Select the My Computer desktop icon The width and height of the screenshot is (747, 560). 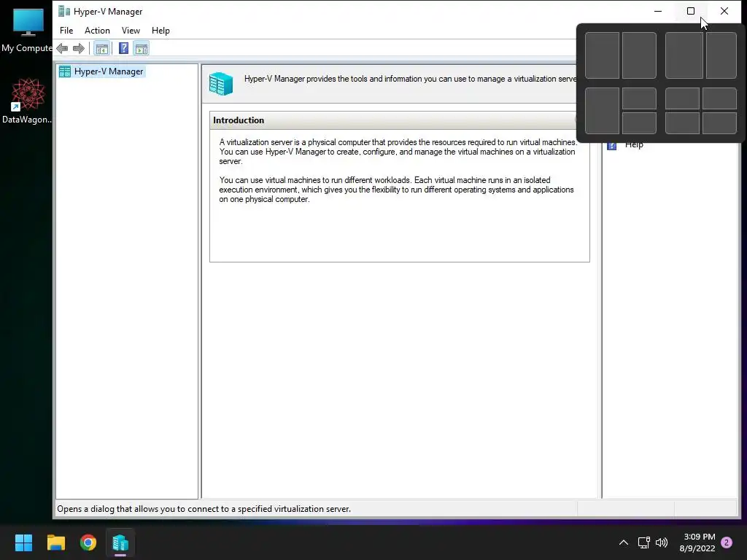pyautogui.click(x=27, y=31)
